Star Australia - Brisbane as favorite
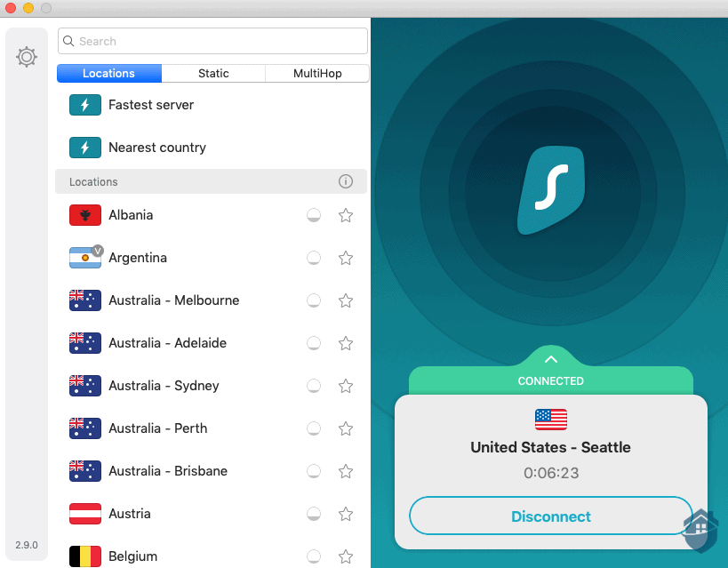 click(x=346, y=471)
